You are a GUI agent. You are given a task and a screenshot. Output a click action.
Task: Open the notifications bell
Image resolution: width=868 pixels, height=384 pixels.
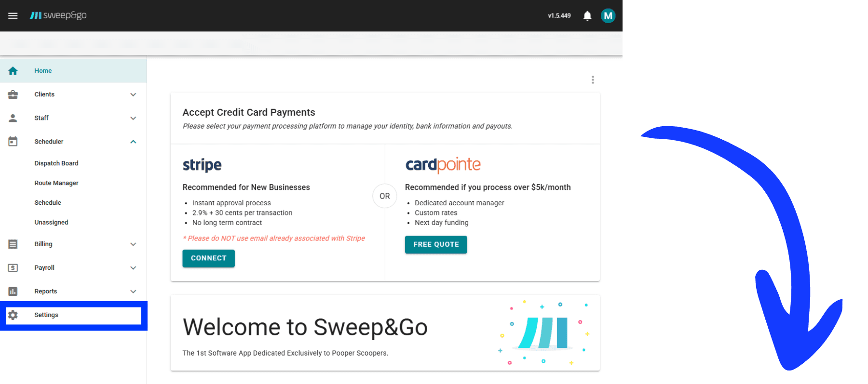coord(587,15)
